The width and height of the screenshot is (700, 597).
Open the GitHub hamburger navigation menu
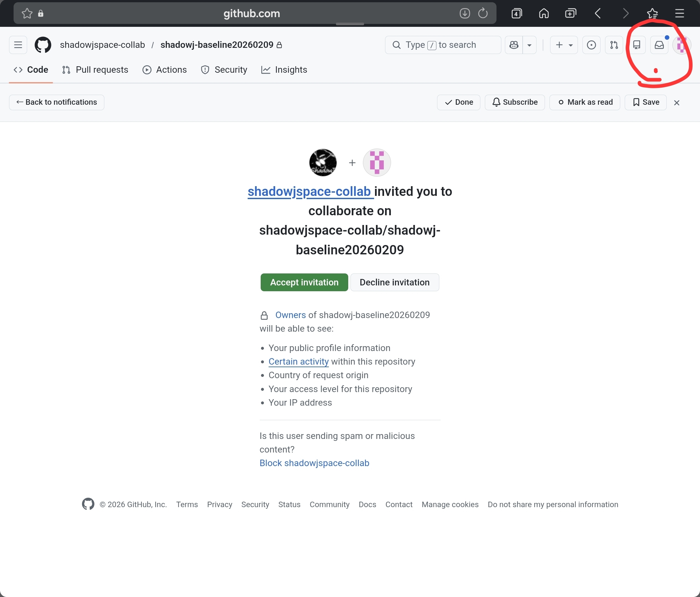pos(18,45)
